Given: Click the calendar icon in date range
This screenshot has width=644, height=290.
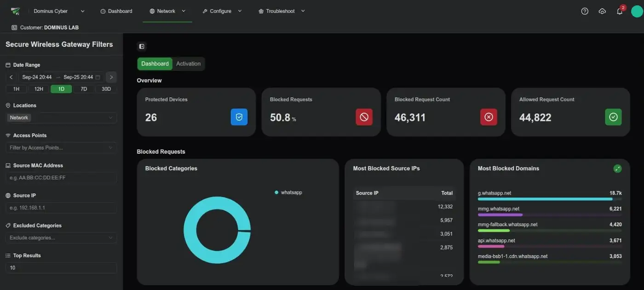Looking at the screenshot, I should pyautogui.click(x=98, y=77).
